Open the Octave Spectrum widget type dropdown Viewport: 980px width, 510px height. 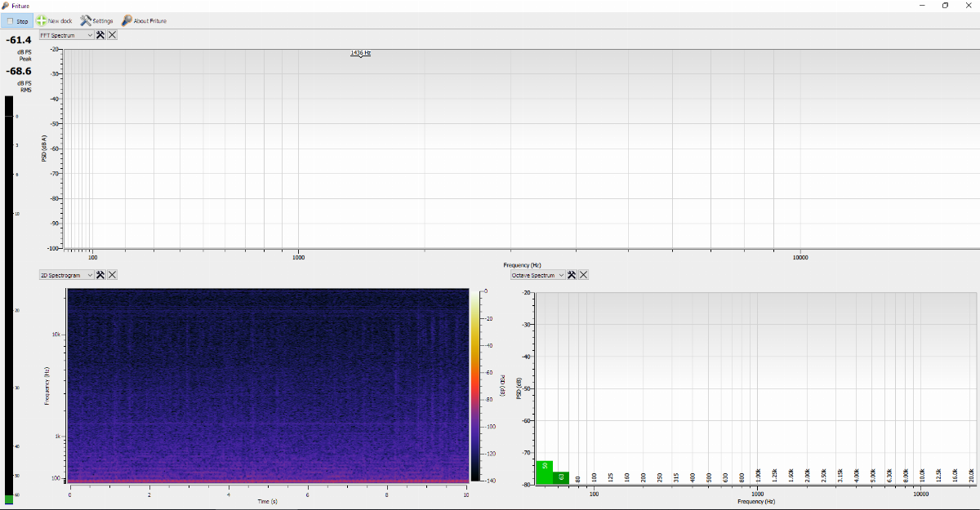pos(537,275)
